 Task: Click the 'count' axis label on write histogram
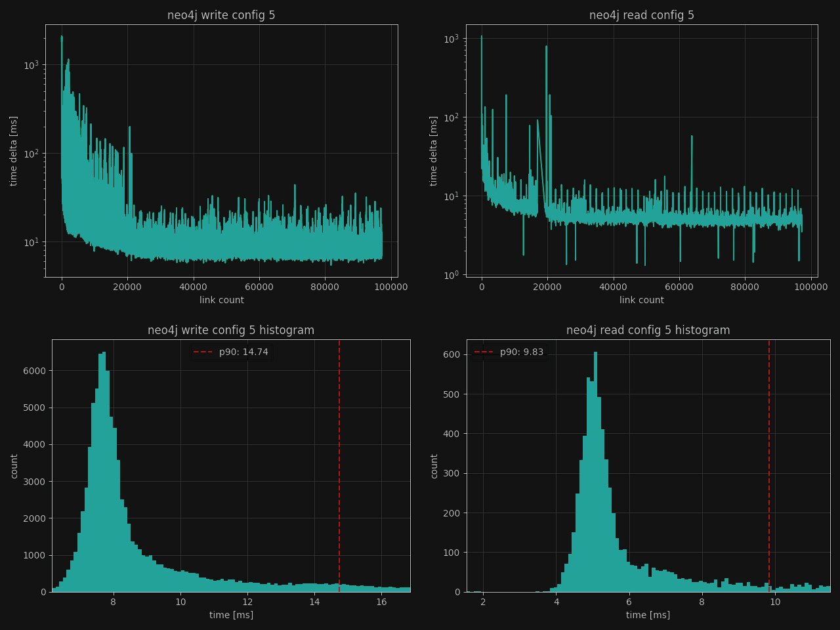coord(14,466)
